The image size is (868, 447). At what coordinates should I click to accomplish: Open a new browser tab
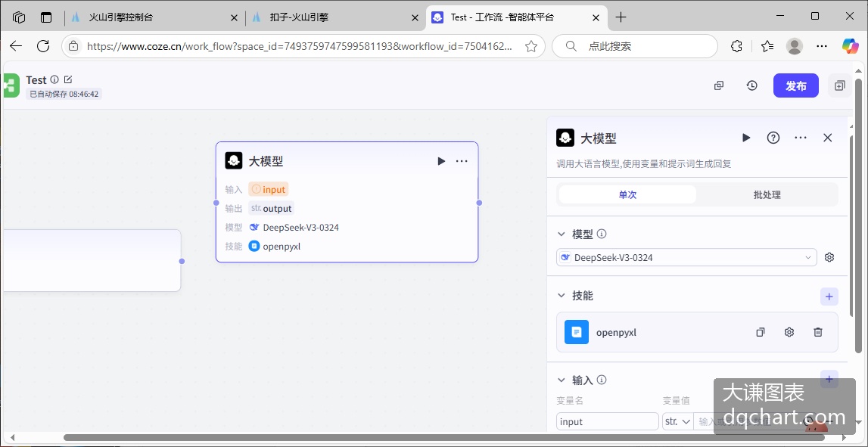point(621,17)
